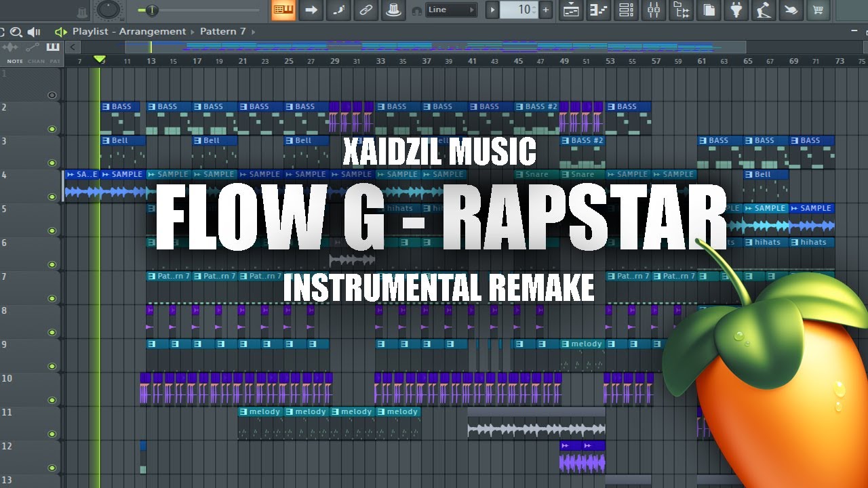Mute track 5 green light

(52, 230)
